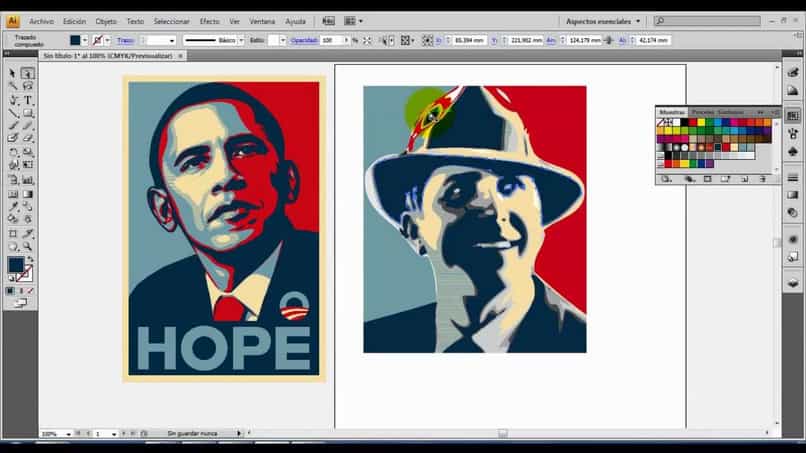Select the Magic Wand tool
The image size is (806, 453).
tap(12, 86)
